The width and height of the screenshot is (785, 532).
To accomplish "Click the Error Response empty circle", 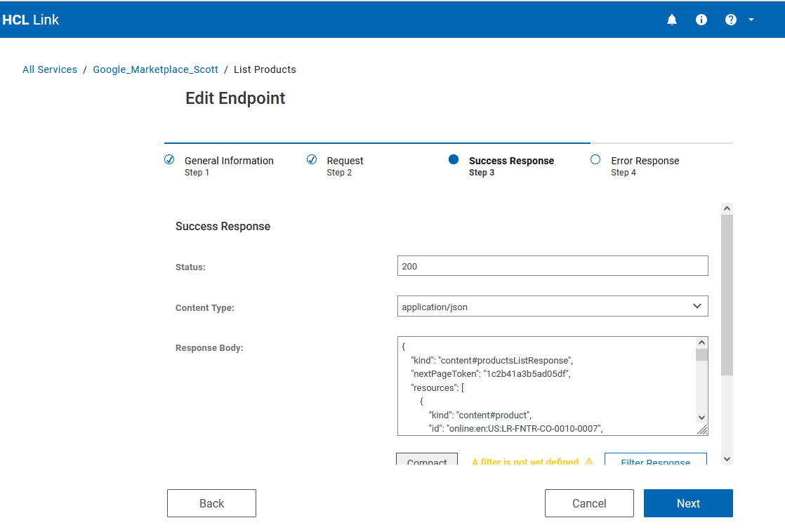I will pos(595,159).
